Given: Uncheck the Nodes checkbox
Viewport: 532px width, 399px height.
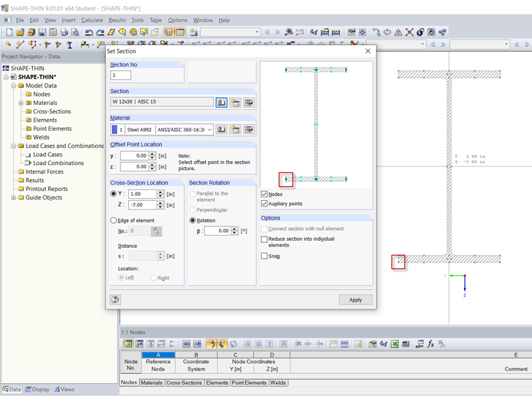Looking at the screenshot, I should [x=265, y=194].
